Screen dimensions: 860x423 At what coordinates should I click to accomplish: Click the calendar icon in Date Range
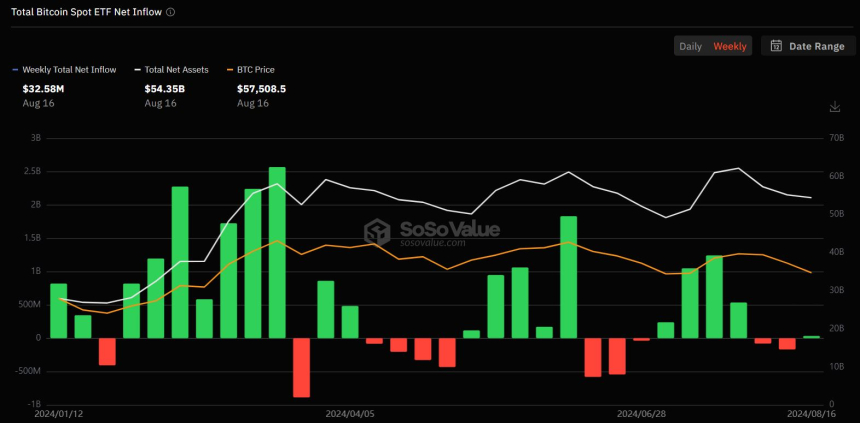pos(776,46)
